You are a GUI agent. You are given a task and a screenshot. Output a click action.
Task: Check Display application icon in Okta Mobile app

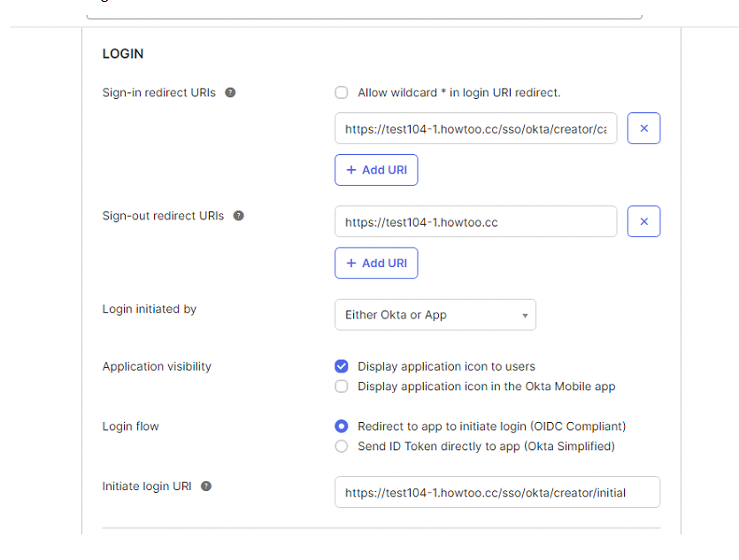tap(342, 387)
